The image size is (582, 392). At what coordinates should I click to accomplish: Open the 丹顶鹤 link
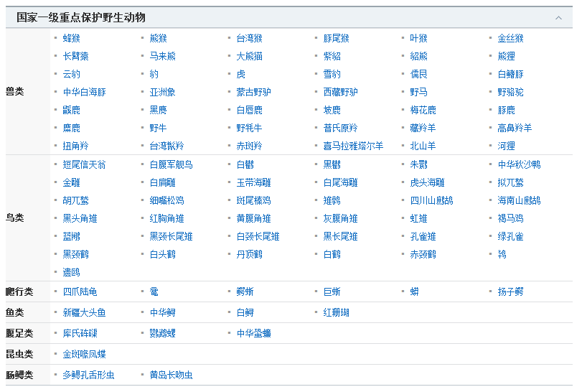point(250,255)
